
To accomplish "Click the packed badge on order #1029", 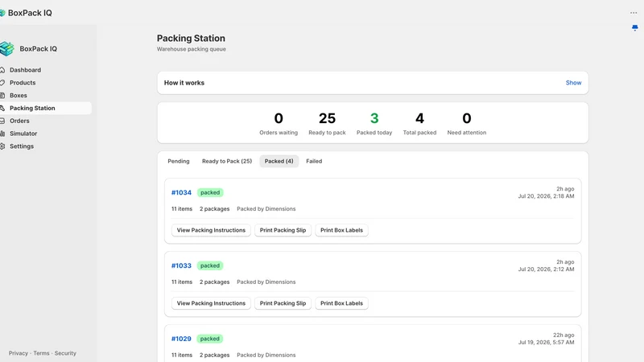I will coord(210,339).
